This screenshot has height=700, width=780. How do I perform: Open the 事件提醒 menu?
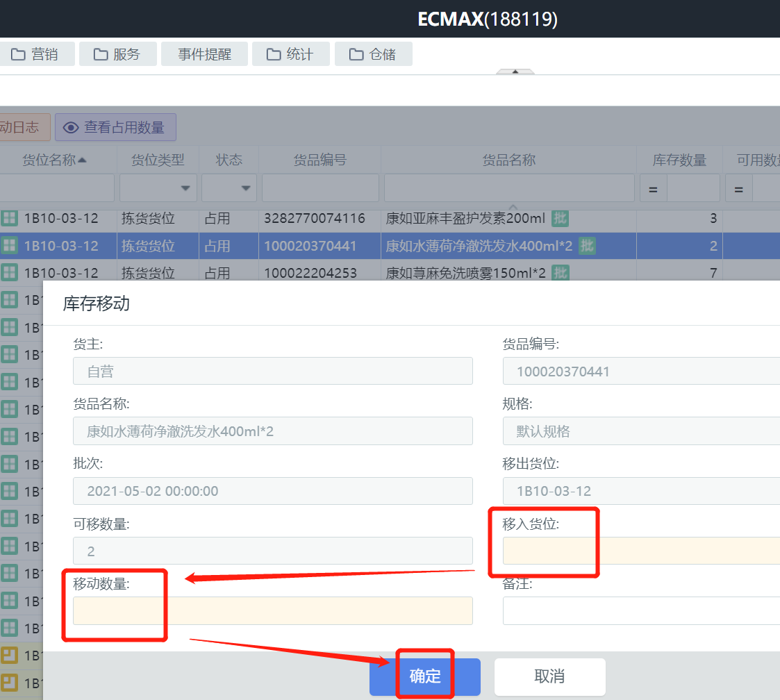204,53
